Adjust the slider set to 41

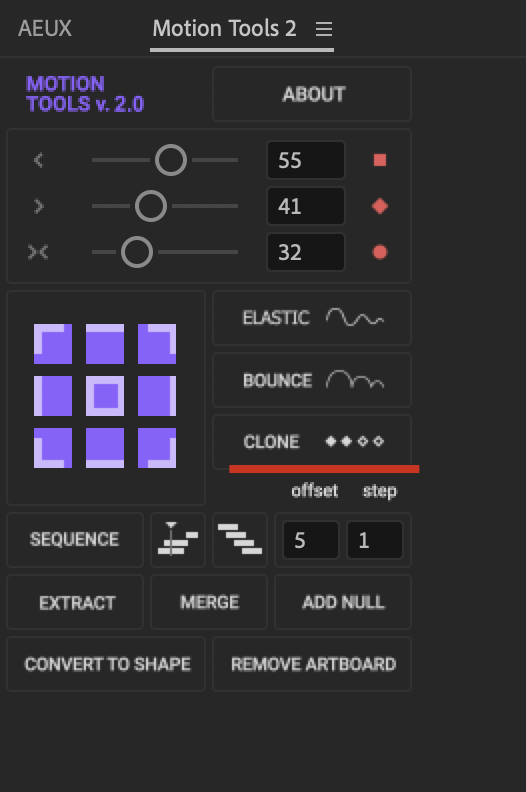151,206
